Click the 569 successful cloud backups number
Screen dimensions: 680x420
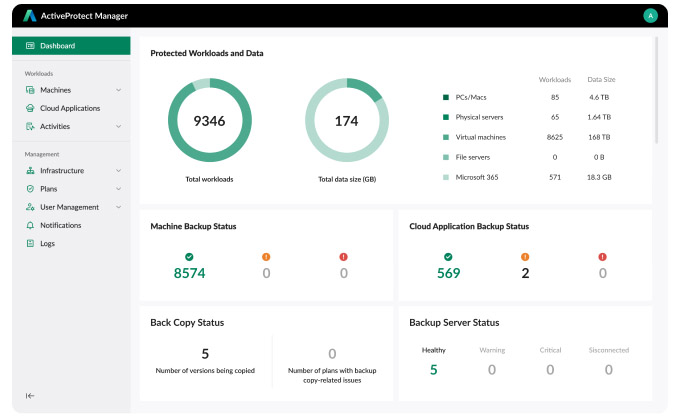[447, 273]
